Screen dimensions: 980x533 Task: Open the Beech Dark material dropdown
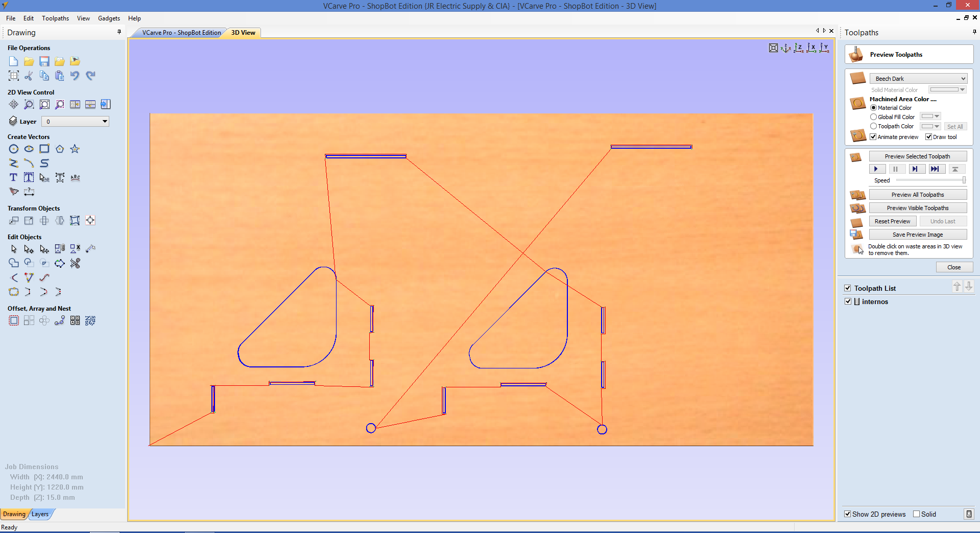pyautogui.click(x=919, y=79)
